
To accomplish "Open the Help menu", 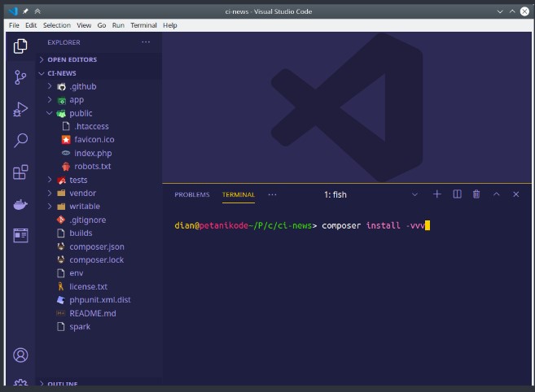I will 169,25.
